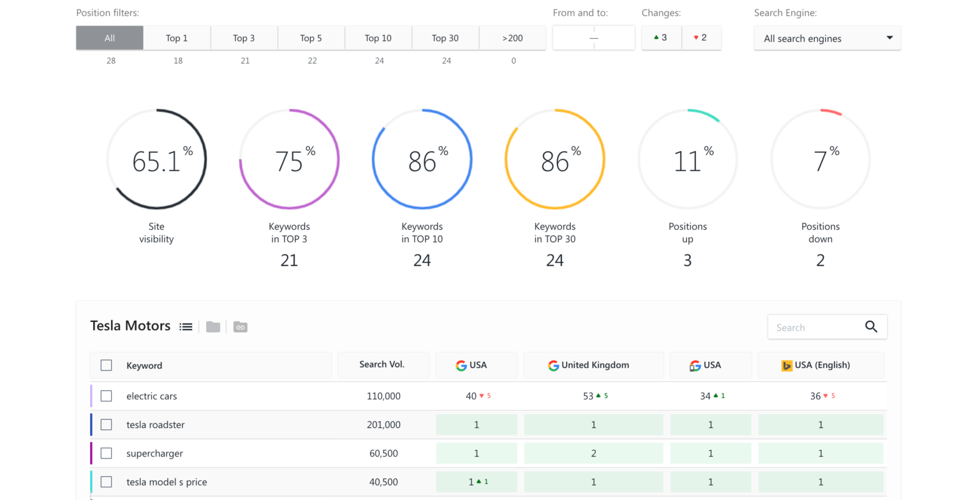Click the red down-arrow Changes filter
980x500 pixels.
[x=701, y=38]
